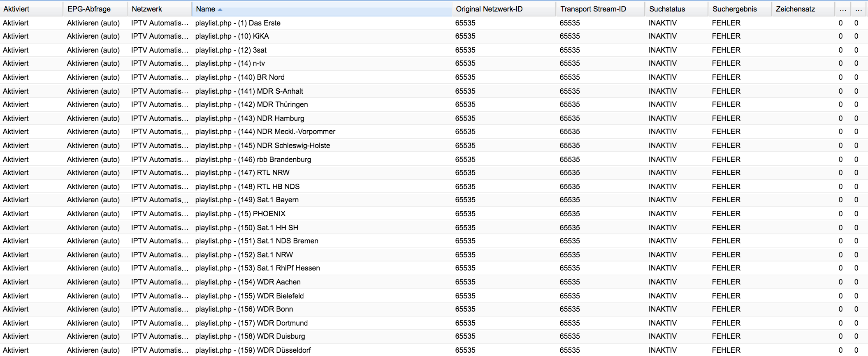Select row playlist.php - (158) WDR Duisburg
868x356 pixels.
point(434,336)
